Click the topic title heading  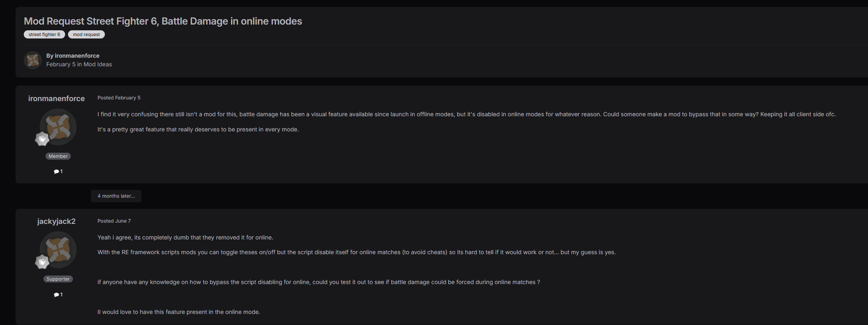click(163, 21)
